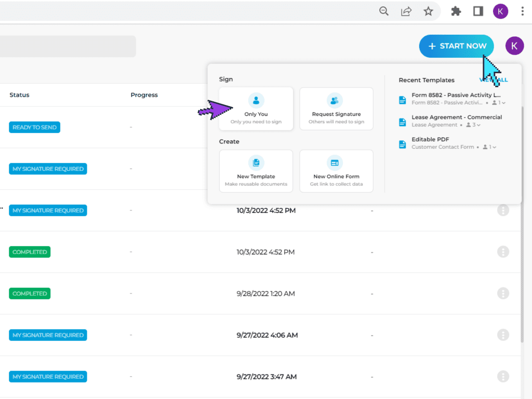Choose the Request Signature option
Screen dimensions: 532x399
point(336,109)
